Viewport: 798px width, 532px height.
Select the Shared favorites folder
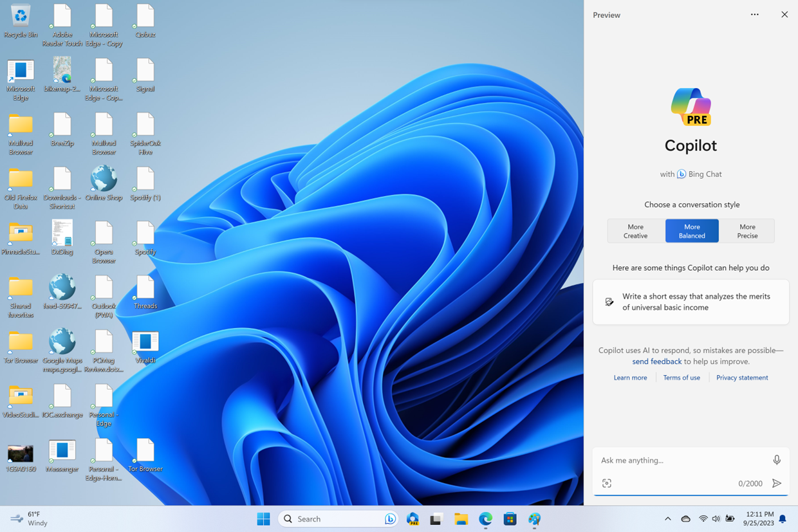pyautogui.click(x=21, y=297)
